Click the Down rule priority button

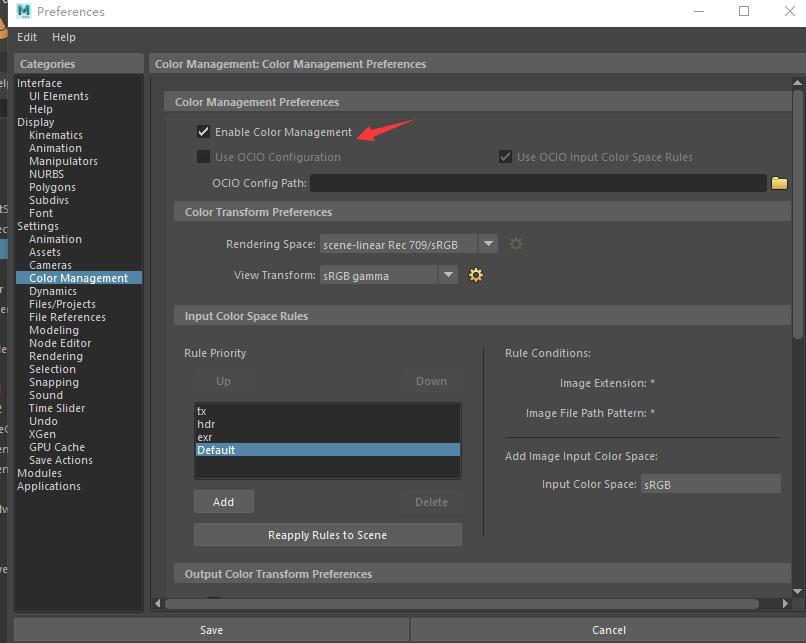(431, 381)
